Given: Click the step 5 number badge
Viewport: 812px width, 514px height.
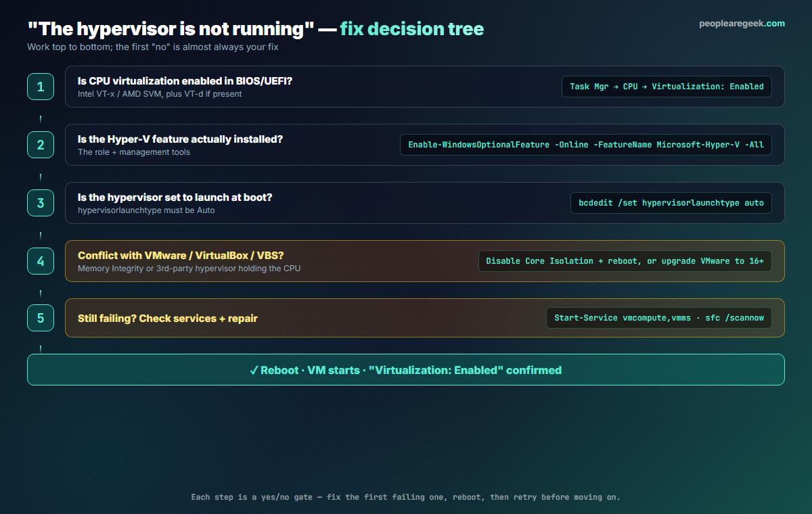Looking at the screenshot, I should [41, 318].
